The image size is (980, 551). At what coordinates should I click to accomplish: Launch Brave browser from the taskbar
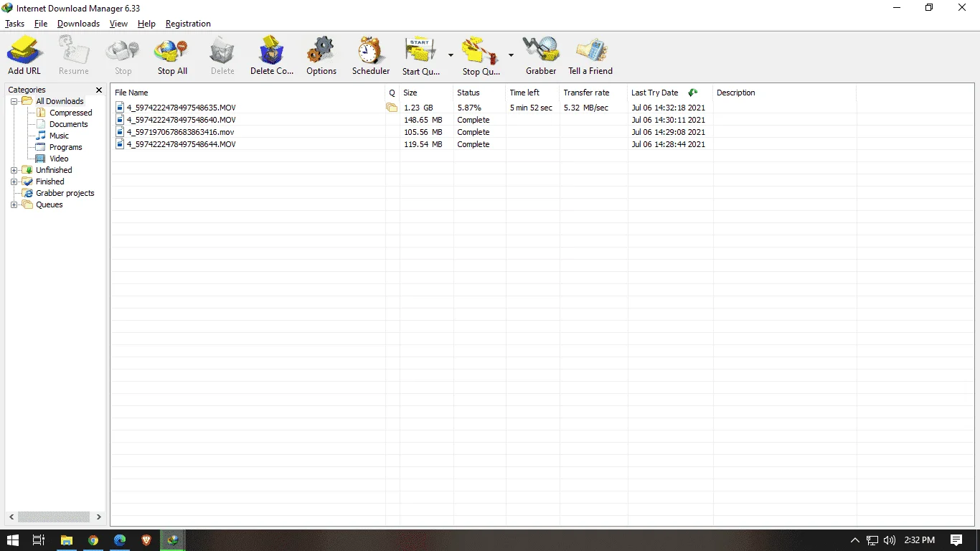[146, 540]
